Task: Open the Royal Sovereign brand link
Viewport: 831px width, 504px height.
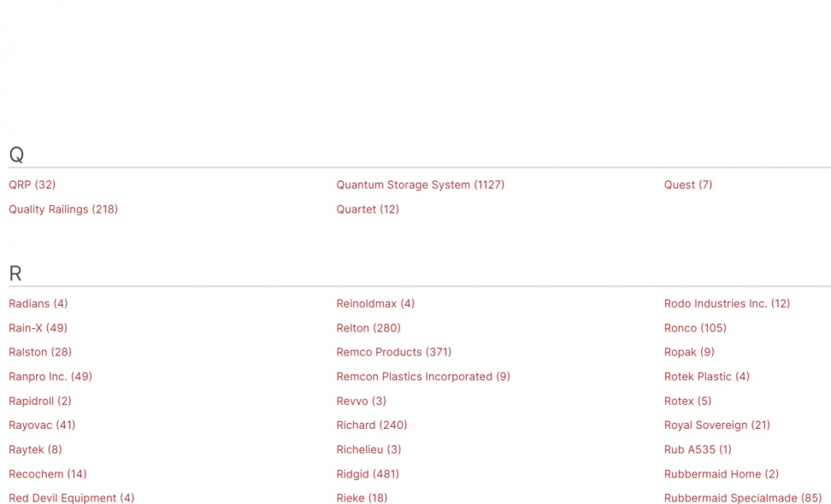Action: pyautogui.click(x=716, y=425)
